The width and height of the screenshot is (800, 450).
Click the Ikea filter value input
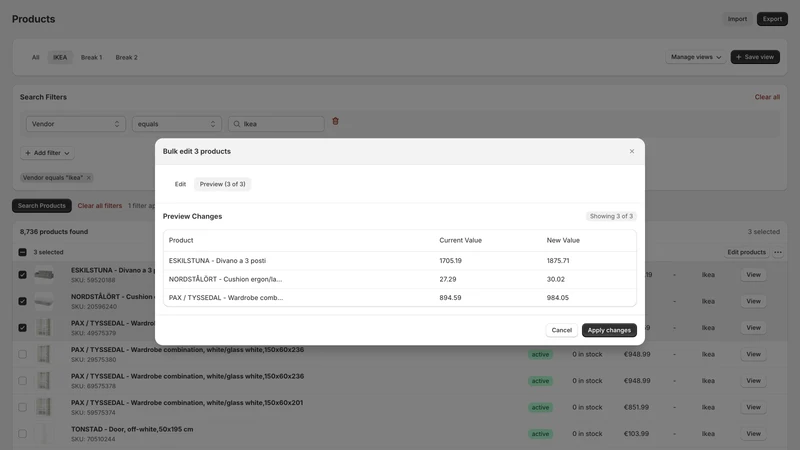coord(276,124)
